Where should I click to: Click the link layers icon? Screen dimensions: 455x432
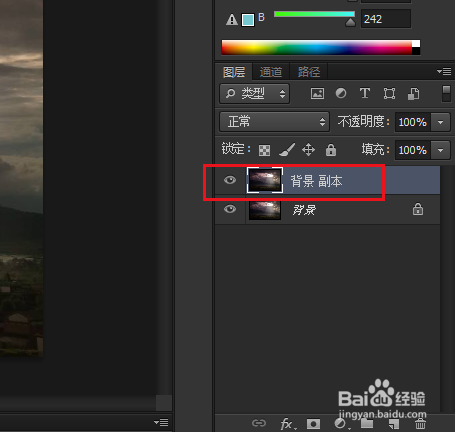point(259,423)
